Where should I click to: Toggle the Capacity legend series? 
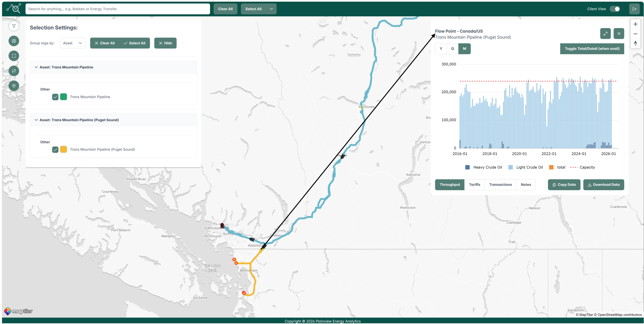click(582, 167)
